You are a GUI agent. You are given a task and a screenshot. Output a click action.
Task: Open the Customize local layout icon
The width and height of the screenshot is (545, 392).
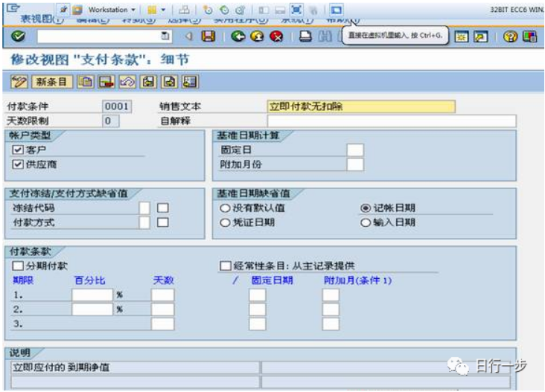[x=529, y=36]
